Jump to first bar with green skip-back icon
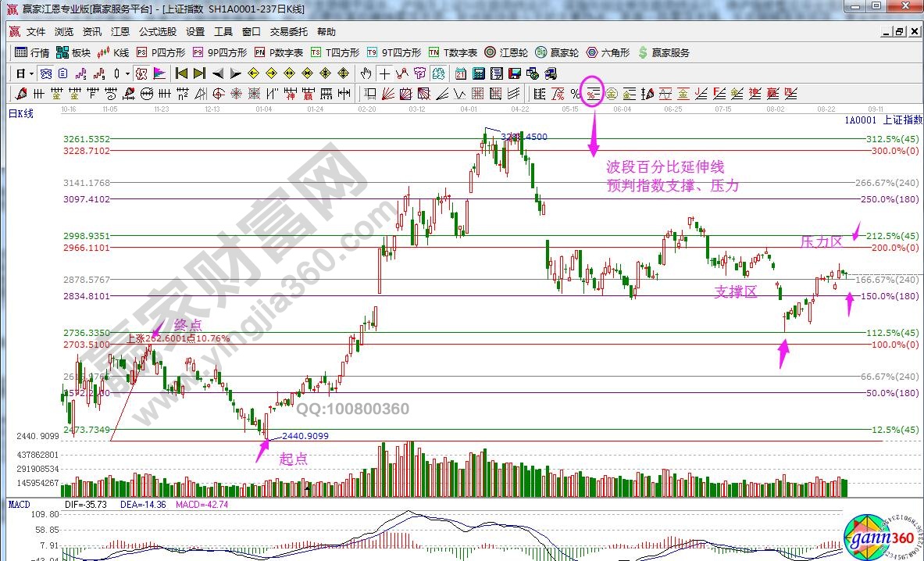This screenshot has height=561, width=924. click(x=181, y=74)
